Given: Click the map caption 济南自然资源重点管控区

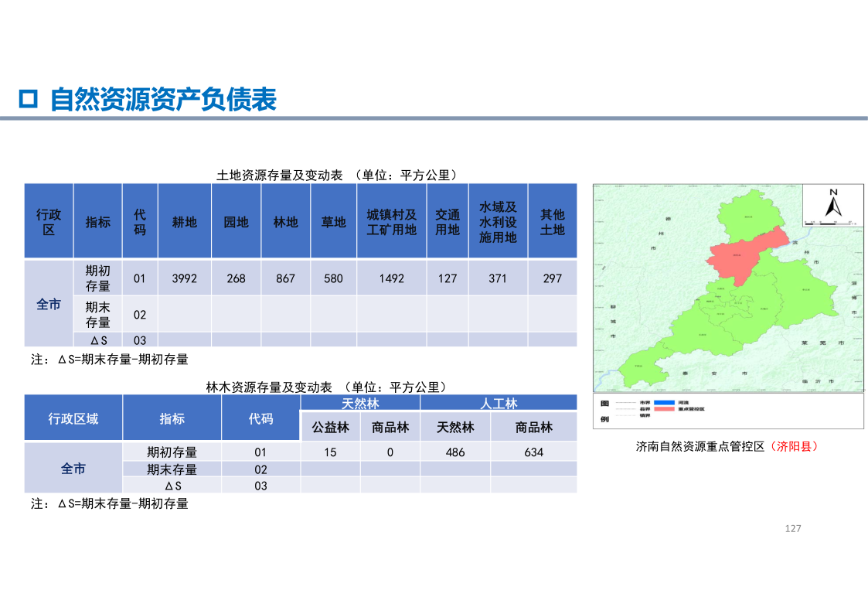Looking at the screenshot, I should 700,446.
